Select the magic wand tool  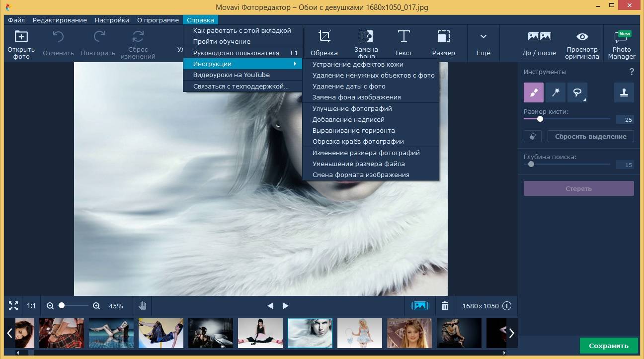556,92
